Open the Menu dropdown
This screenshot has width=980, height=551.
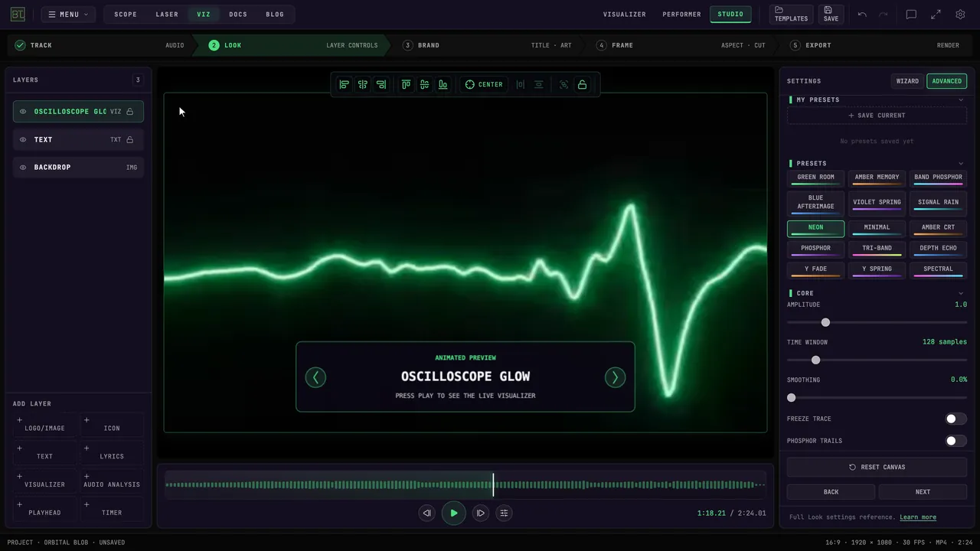(x=68, y=15)
